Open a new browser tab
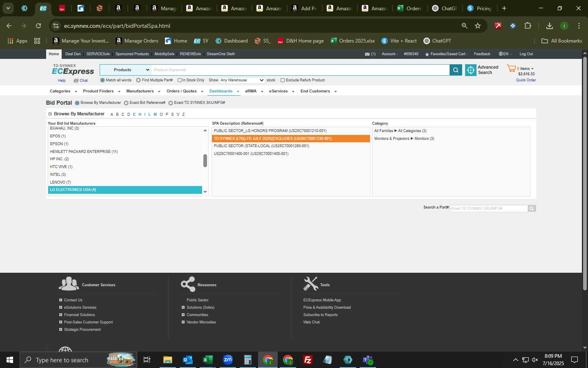Screen dimensions: 588x368 click(504, 8)
